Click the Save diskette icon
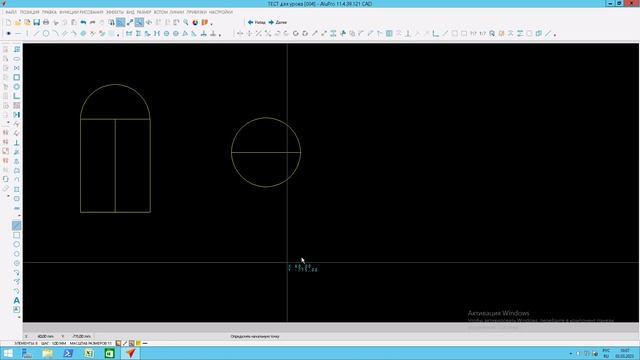The image size is (640, 360). (37, 22)
